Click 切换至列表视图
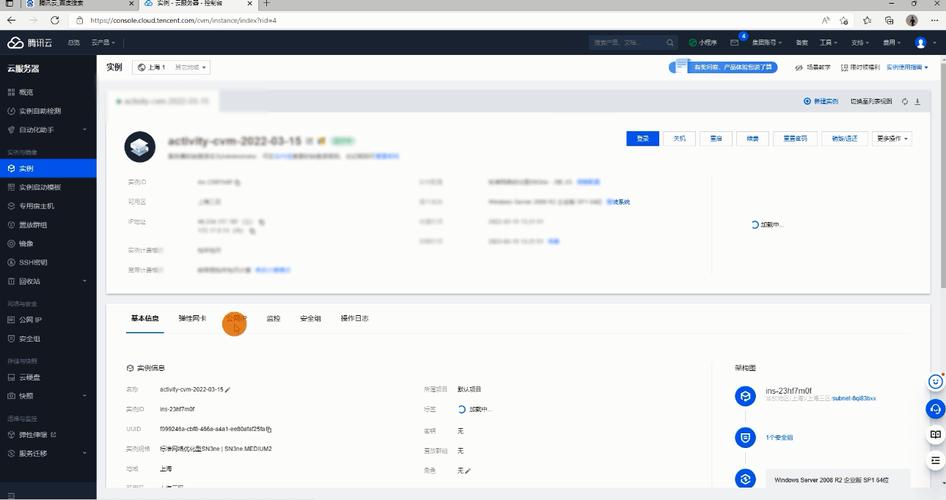Screen dimensions: 946x500 coord(871,101)
